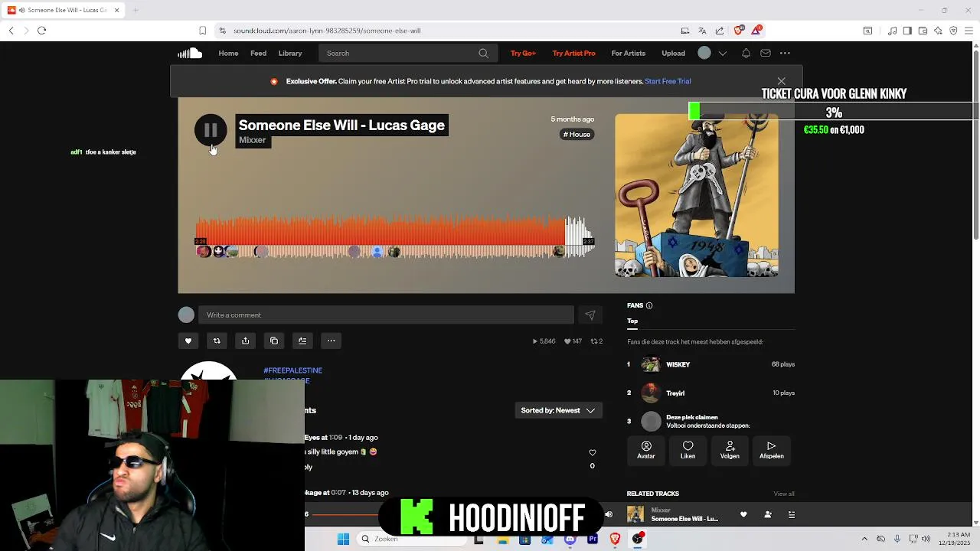Share the track

point(245,341)
